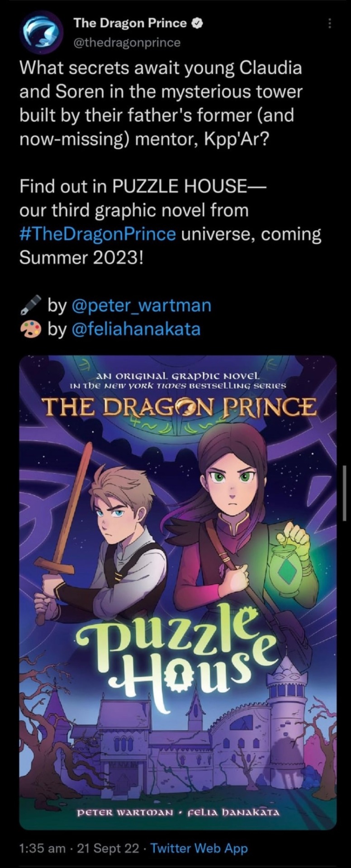Click the scrollbar handle on the right edge
Screen dimensions: 351x868
pyautogui.click(x=345, y=493)
